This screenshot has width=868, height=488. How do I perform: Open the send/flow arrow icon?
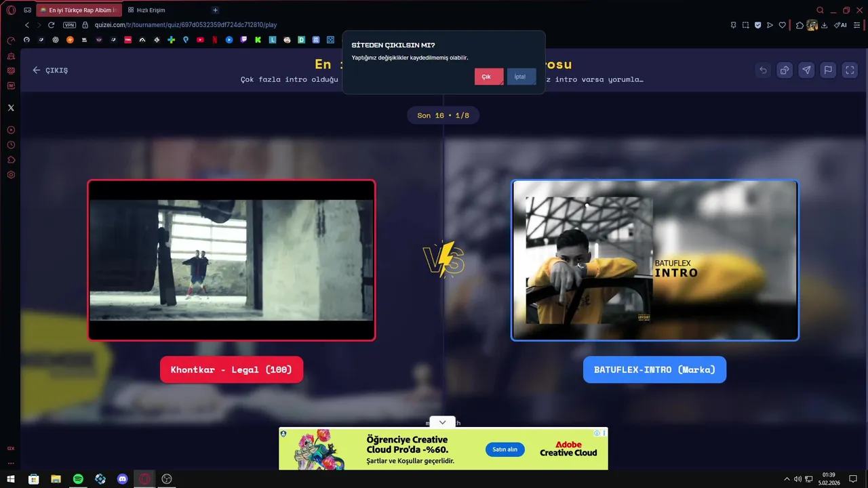[770, 25]
